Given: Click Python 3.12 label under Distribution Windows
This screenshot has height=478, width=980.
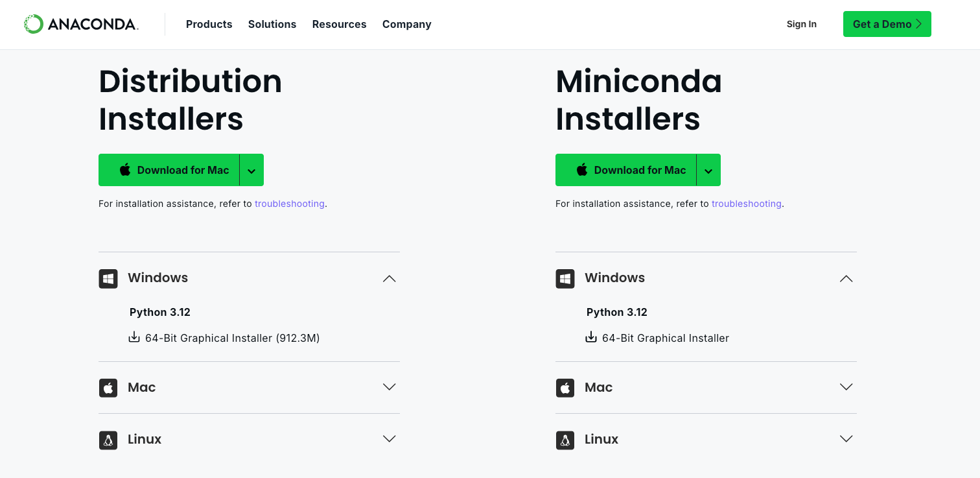Looking at the screenshot, I should click(160, 312).
